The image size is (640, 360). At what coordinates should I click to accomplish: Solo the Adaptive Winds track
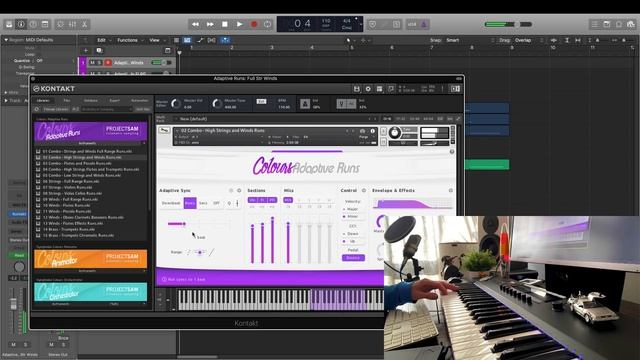99,62
